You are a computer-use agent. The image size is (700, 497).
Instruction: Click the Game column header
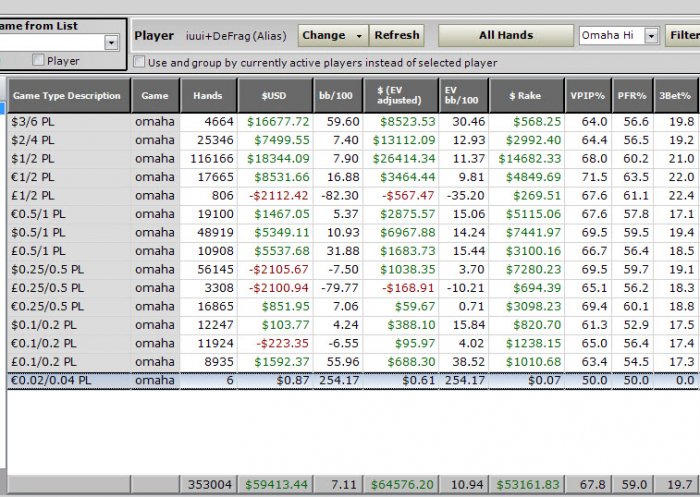coord(155,96)
